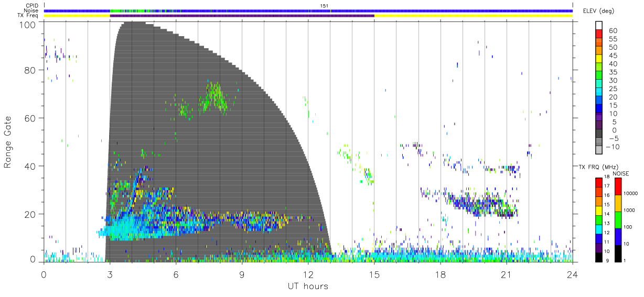
Task: Click the purple section of the TX Freq strip
Action: coord(242,16)
